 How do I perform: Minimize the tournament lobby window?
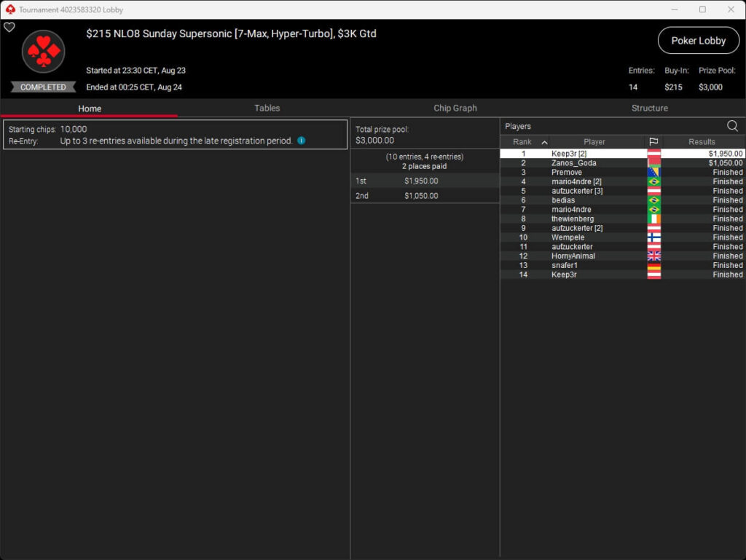(x=674, y=9)
